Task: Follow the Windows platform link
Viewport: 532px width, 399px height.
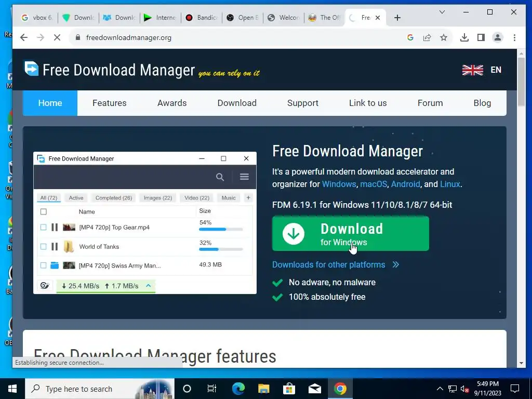Action: point(339,184)
